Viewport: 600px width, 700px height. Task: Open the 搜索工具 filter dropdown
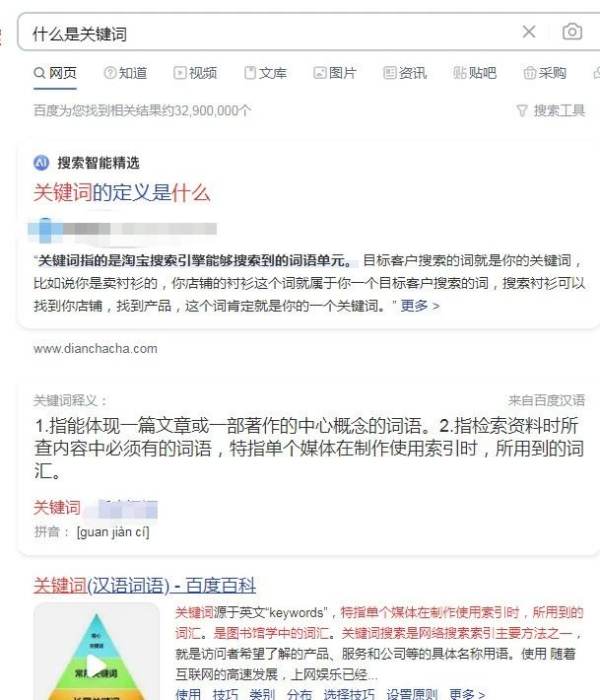551,110
